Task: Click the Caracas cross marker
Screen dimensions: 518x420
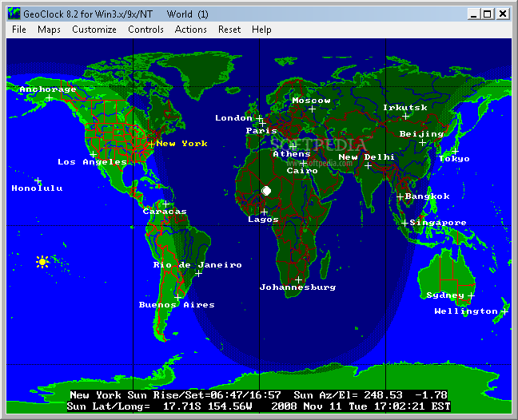Action: [x=165, y=204]
